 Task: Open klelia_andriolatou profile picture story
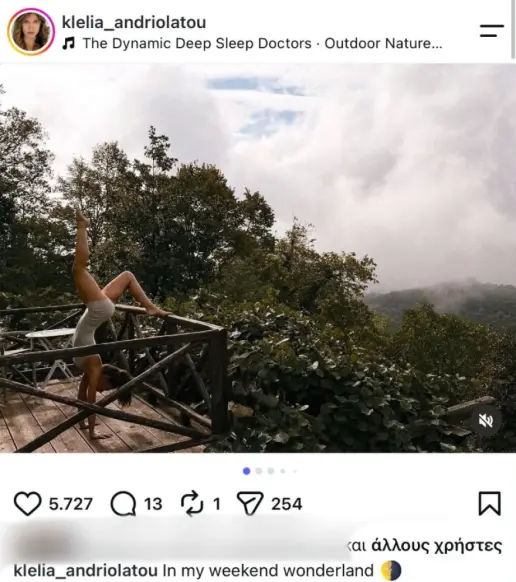[x=31, y=32]
